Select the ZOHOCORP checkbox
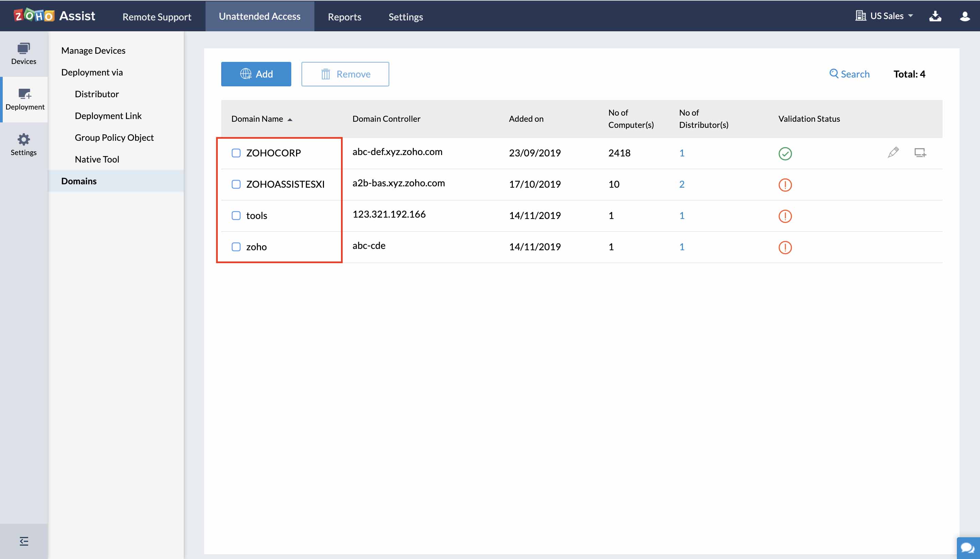The image size is (980, 559). pyautogui.click(x=236, y=153)
